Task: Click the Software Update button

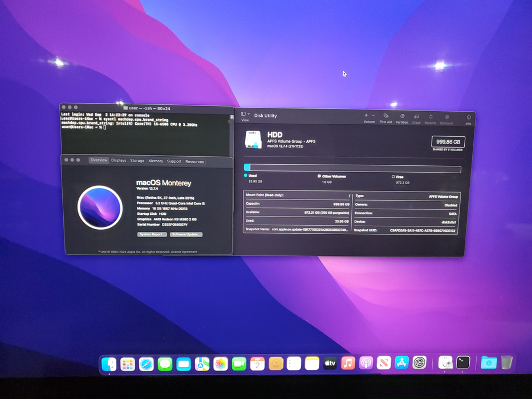Action: 186,234
